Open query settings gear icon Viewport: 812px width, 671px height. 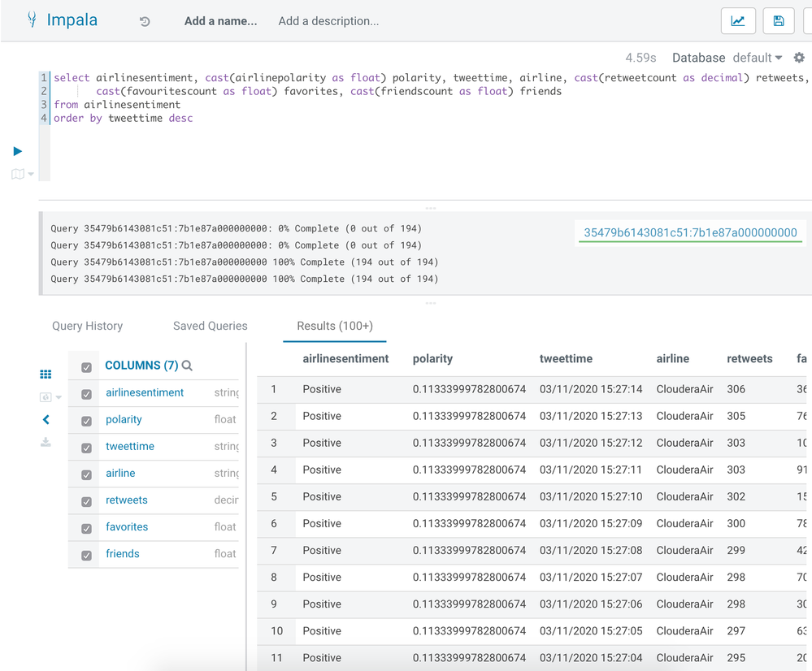(x=799, y=58)
